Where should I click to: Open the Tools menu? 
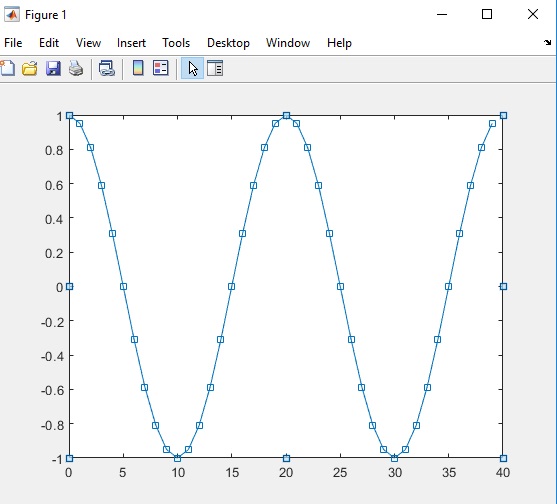coord(176,43)
